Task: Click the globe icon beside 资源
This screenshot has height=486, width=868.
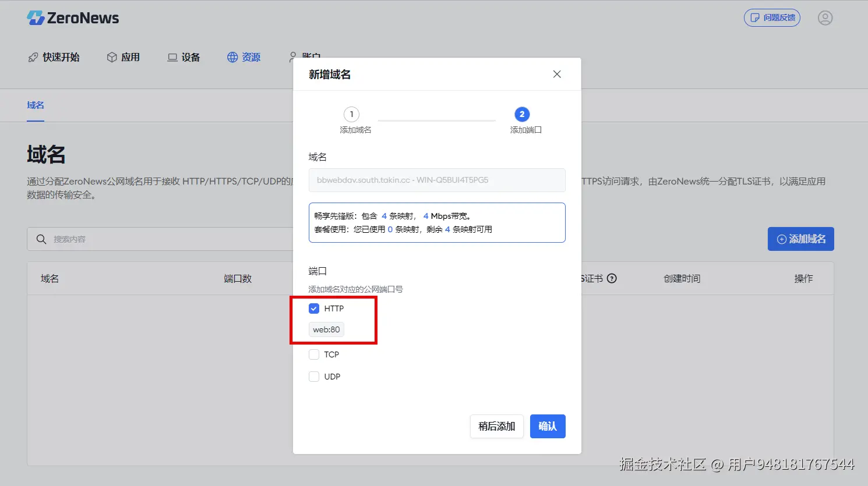Action: [232, 57]
